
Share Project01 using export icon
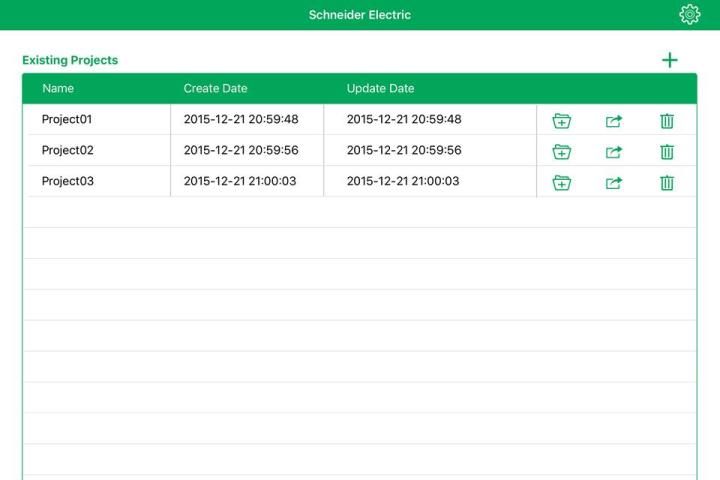pyautogui.click(x=614, y=121)
